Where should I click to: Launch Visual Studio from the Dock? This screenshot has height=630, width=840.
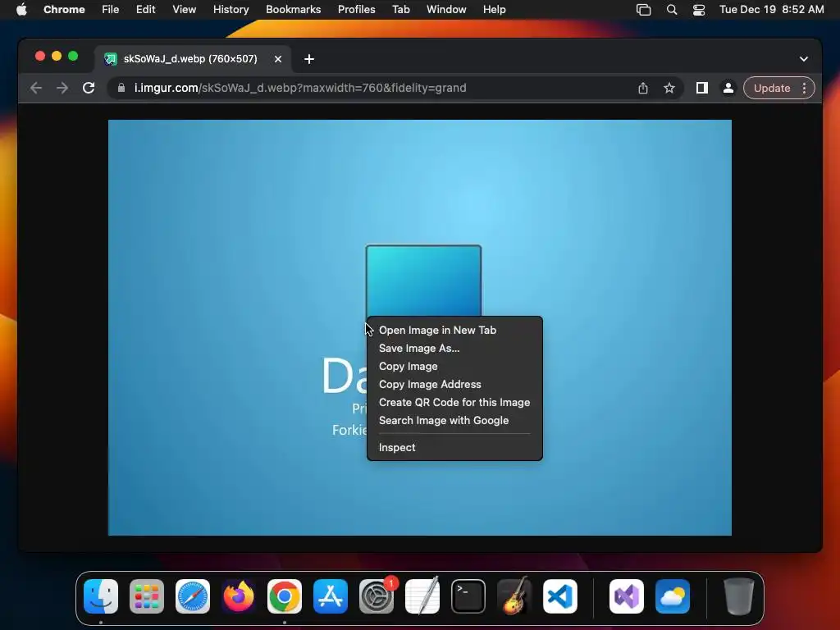627,596
